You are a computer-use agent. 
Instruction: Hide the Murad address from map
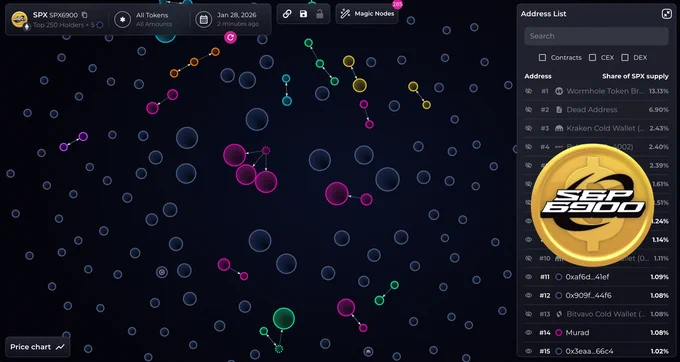pyautogui.click(x=528, y=333)
